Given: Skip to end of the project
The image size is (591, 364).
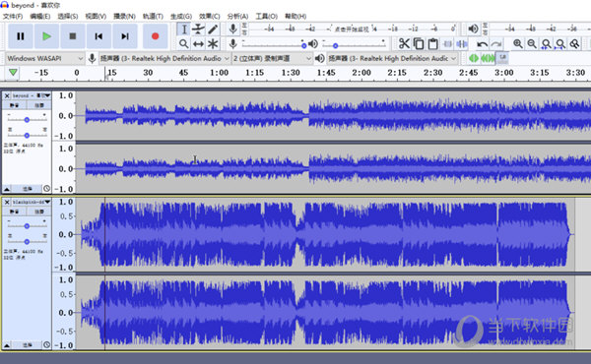Looking at the screenshot, I should 125,36.
